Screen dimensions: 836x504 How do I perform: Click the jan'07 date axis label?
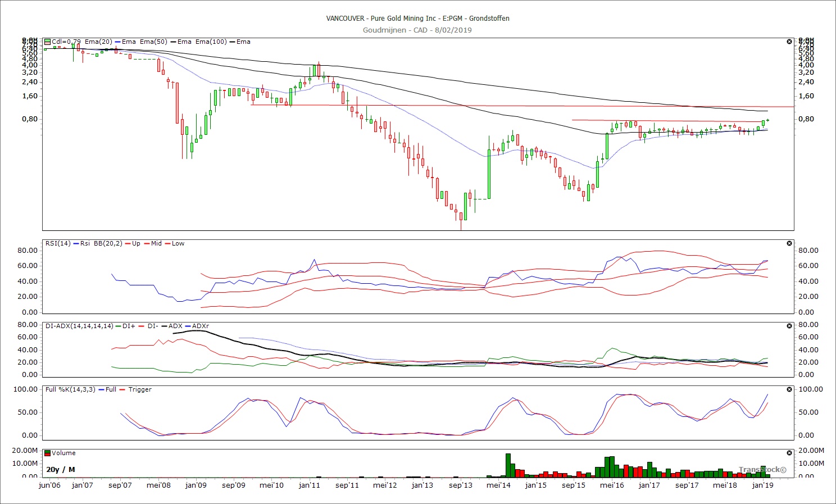(x=83, y=485)
